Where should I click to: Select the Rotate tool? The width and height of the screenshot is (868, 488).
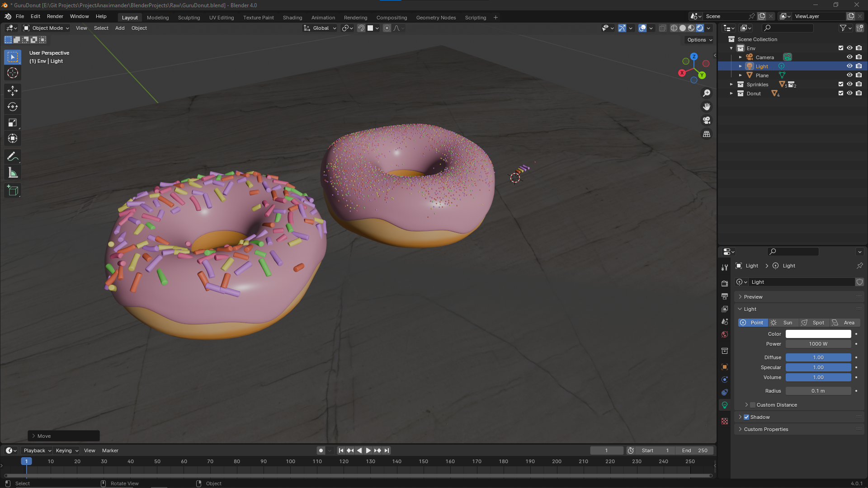(13, 107)
